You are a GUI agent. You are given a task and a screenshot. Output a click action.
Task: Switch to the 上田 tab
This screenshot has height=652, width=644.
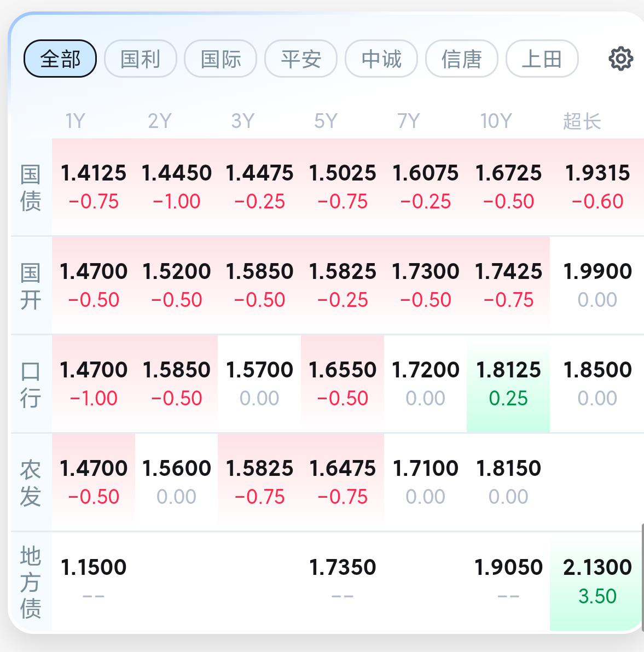point(542,59)
